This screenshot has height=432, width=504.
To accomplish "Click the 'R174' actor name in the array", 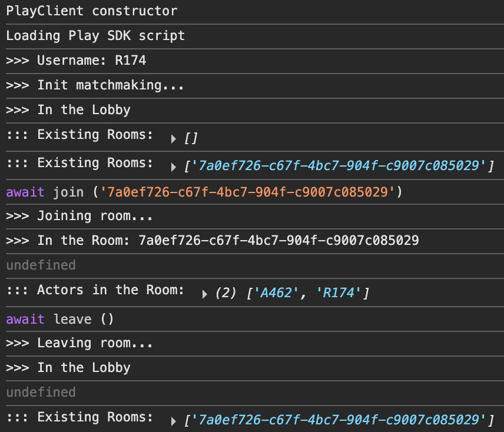I will point(341,293).
